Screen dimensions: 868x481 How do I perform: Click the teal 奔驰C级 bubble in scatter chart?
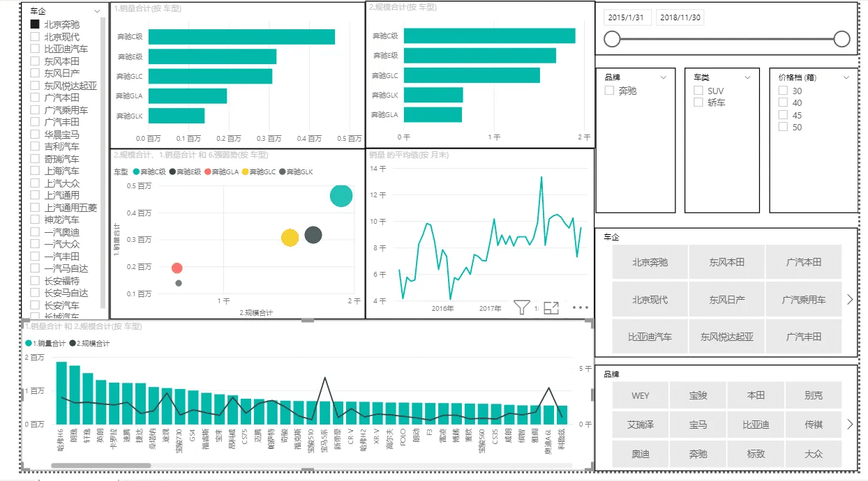[341, 197]
